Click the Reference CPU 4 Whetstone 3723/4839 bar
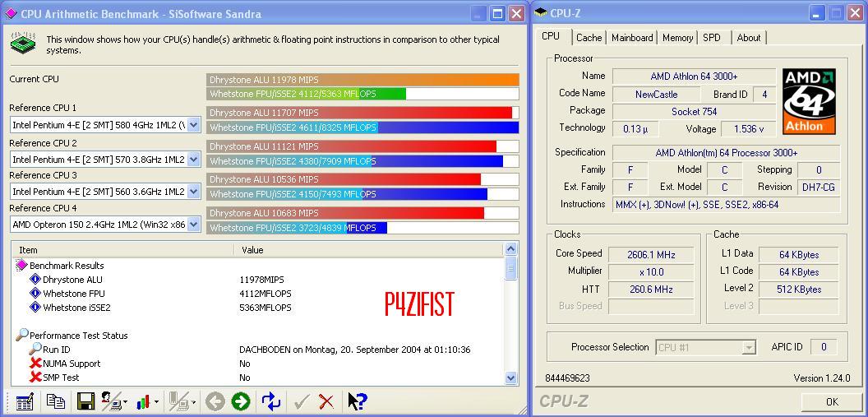The height and width of the screenshot is (417, 868). click(x=362, y=228)
